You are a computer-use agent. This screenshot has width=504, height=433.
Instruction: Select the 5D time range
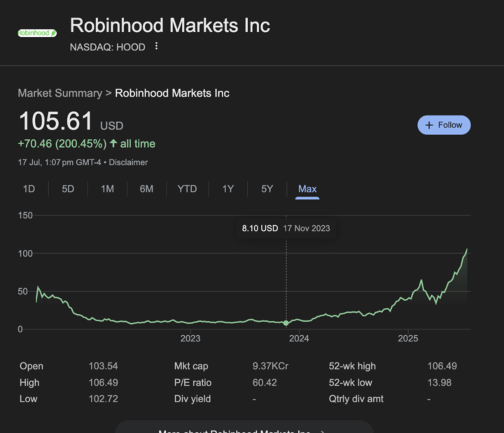[68, 189]
